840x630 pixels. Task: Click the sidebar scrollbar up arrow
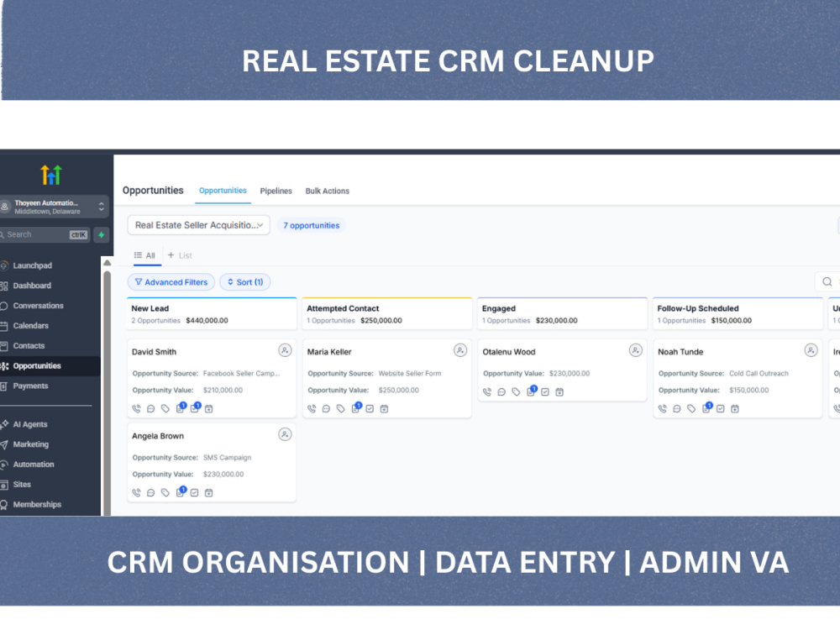[x=108, y=262]
